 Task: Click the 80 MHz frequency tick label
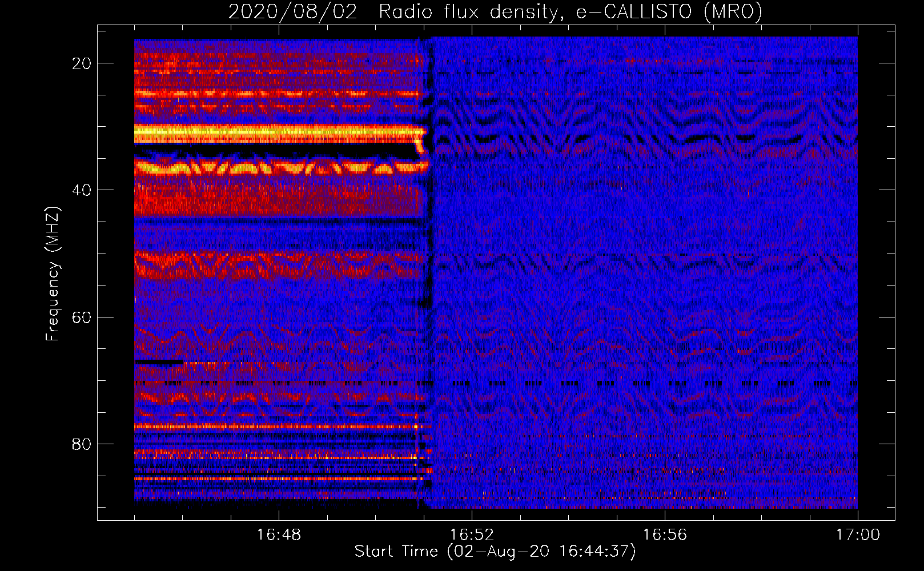[82, 444]
